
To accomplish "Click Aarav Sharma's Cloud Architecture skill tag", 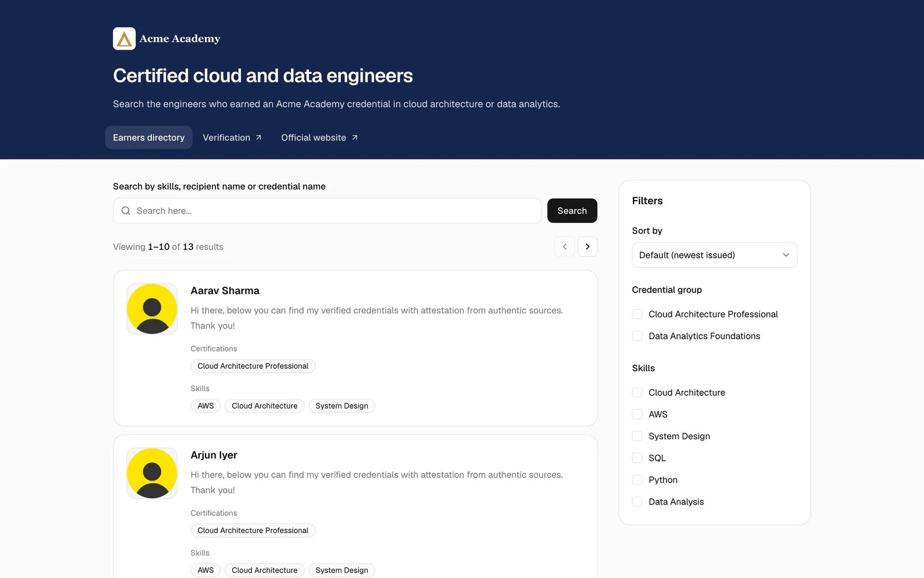I will [264, 406].
